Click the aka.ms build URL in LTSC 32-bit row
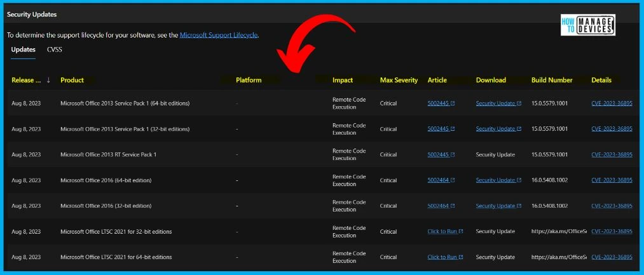The height and width of the screenshot is (275, 644). click(x=559, y=231)
